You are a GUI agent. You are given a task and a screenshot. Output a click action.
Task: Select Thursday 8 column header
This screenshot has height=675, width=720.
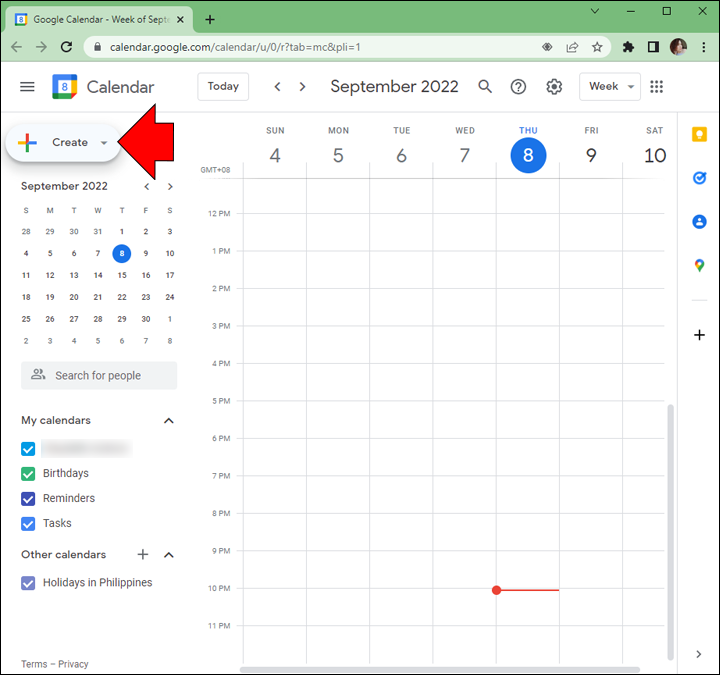click(528, 150)
